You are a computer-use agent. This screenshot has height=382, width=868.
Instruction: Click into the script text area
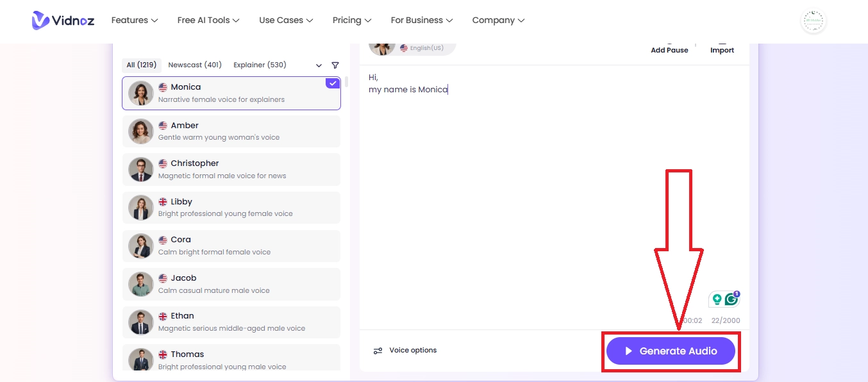pyautogui.click(x=551, y=192)
